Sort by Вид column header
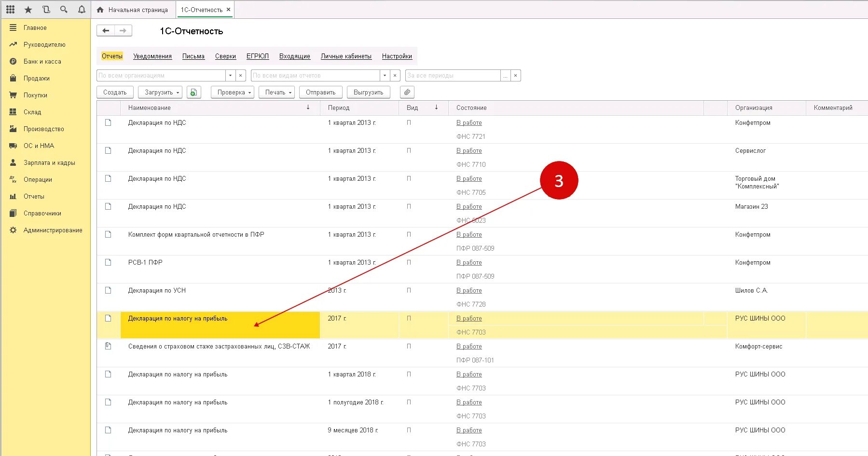 point(424,107)
